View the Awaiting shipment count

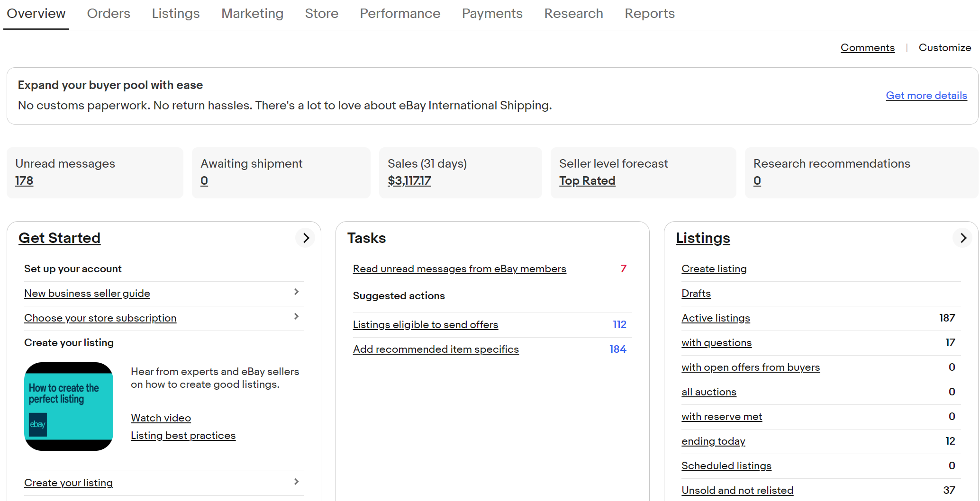[x=204, y=181]
